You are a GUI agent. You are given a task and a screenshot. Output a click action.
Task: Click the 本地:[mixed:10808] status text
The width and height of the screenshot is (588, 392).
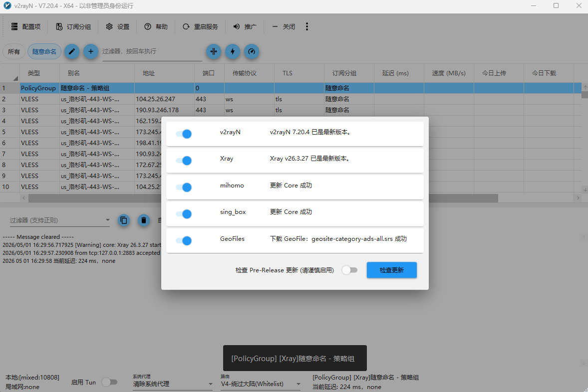pos(32,378)
